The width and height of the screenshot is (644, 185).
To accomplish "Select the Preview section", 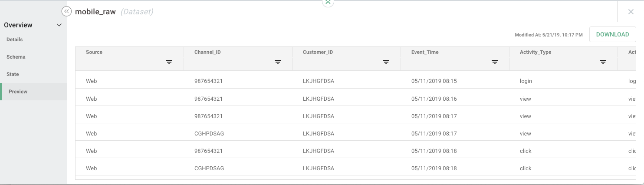I will [x=18, y=92].
